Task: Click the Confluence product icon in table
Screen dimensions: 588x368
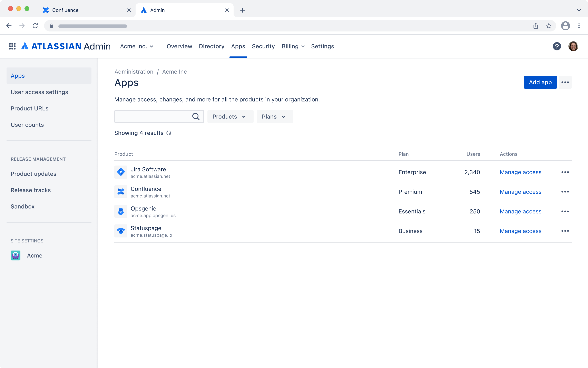Action: click(121, 192)
